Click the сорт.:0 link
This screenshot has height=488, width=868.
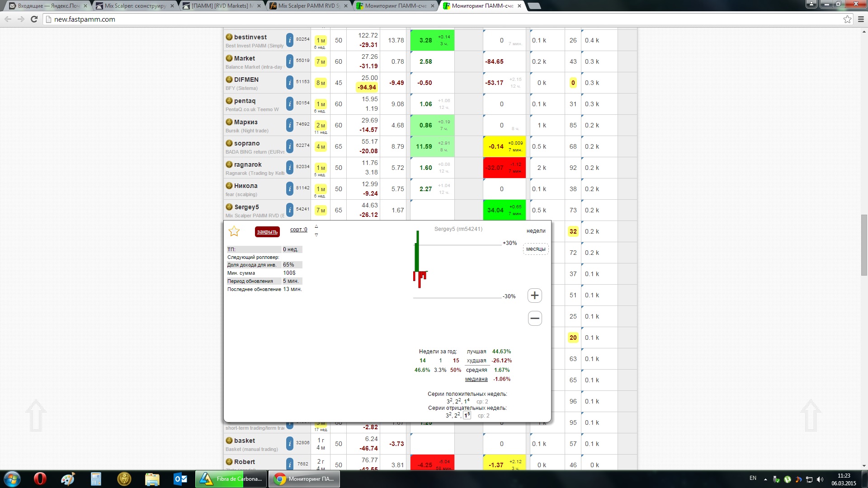(298, 230)
